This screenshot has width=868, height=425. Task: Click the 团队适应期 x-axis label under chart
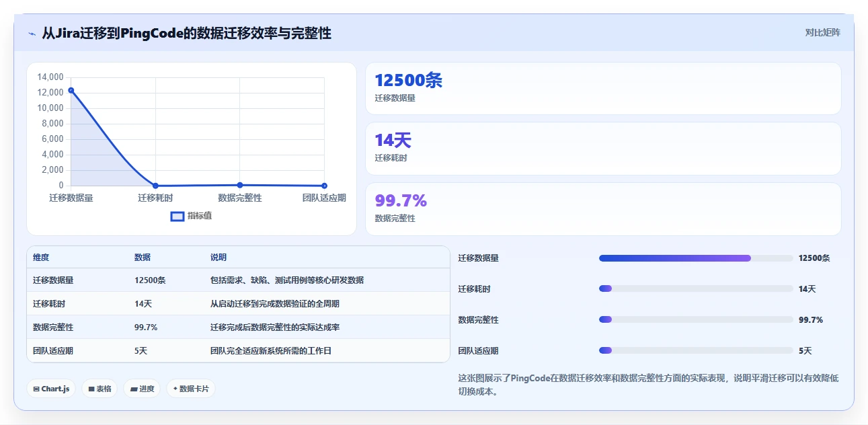pyautogui.click(x=324, y=198)
